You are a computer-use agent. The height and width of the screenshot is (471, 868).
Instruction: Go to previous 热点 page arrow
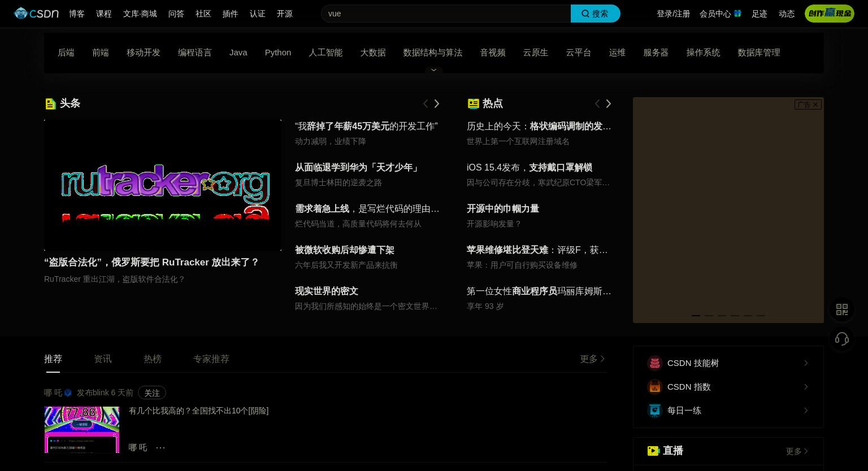click(x=597, y=103)
